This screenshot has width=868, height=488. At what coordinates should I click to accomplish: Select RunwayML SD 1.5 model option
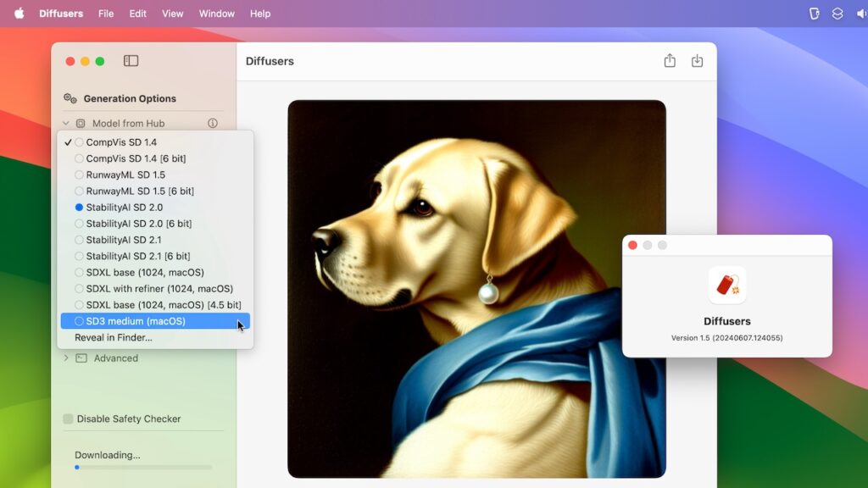(x=125, y=175)
